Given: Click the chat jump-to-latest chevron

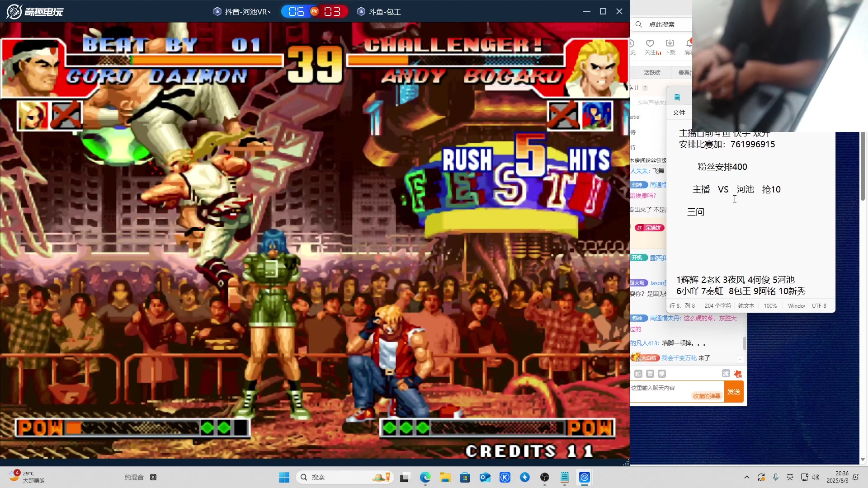Looking at the screenshot, I should click(740, 360).
